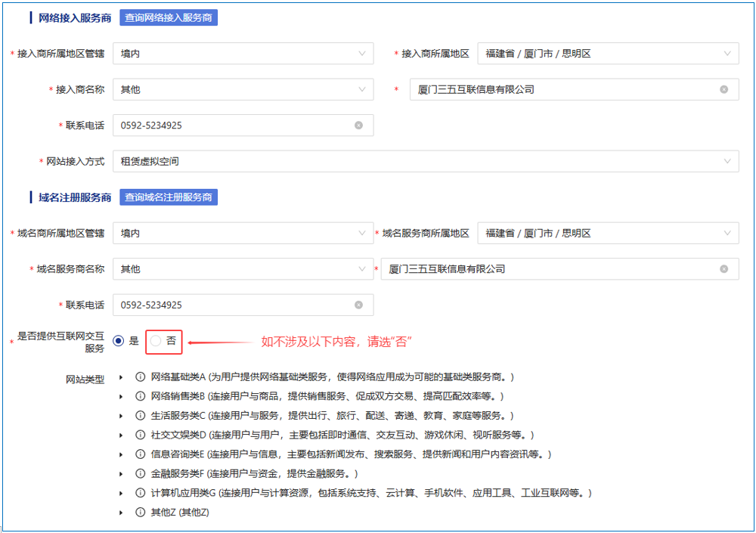Clear the access provider phone number
This screenshot has width=756, height=533.
(x=358, y=126)
